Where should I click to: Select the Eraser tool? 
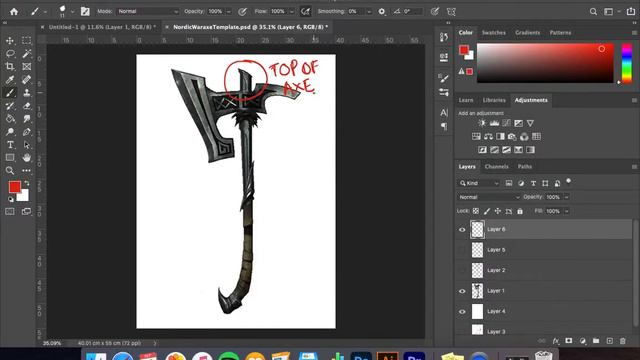(27, 106)
